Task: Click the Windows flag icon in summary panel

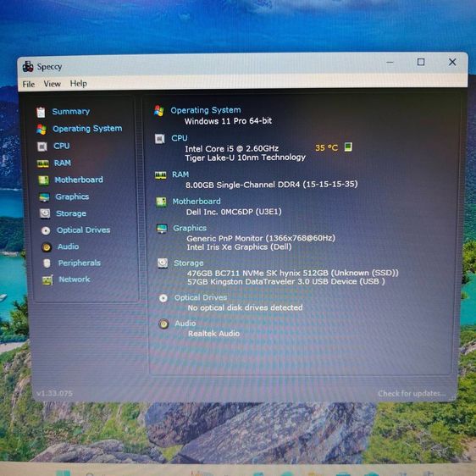Action: [x=158, y=111]
